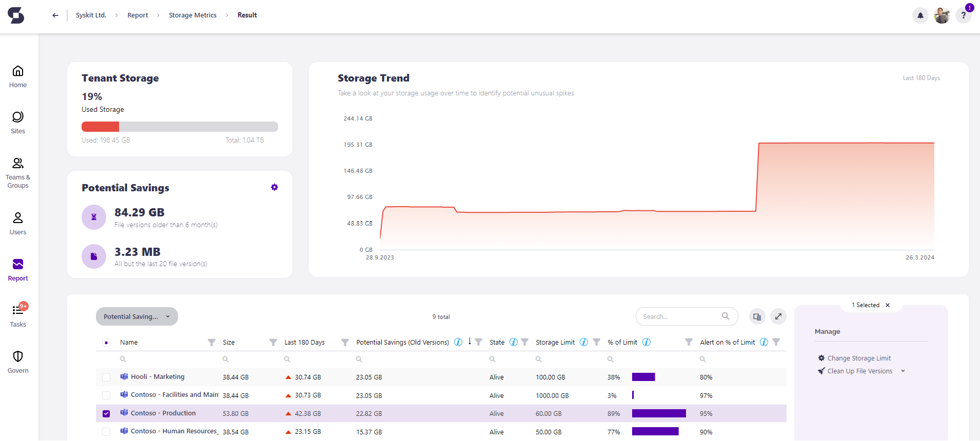Screen dimensions: 980x441
Task: Clear the 1 Selected selection
Action: (888, 305)
